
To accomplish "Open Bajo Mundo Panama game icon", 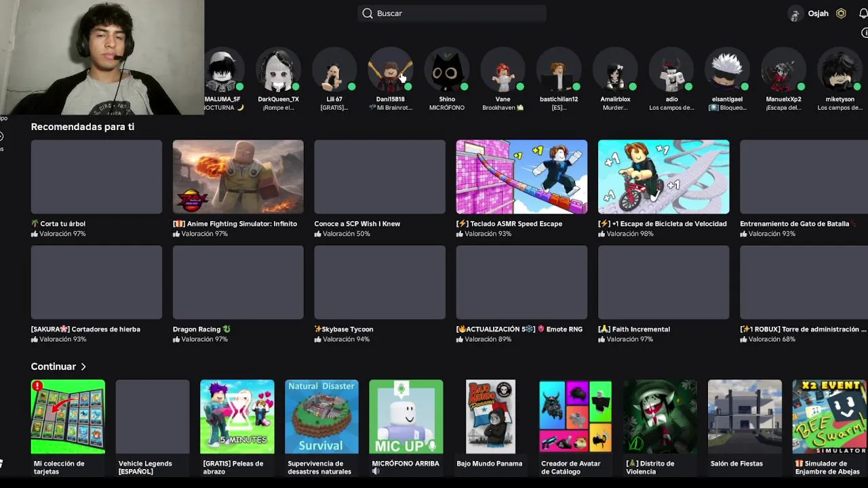I will (491, 416).
